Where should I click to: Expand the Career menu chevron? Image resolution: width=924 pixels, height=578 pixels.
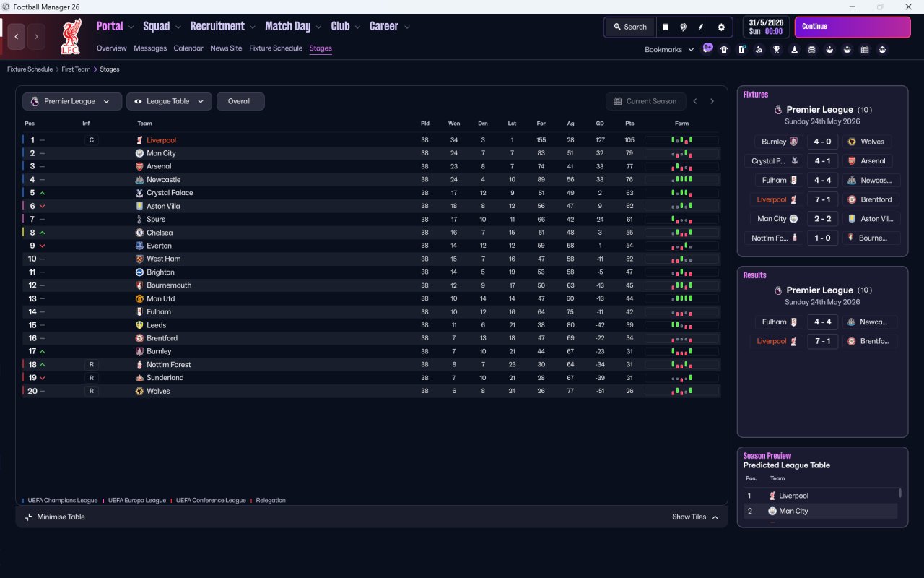point(406,27)
